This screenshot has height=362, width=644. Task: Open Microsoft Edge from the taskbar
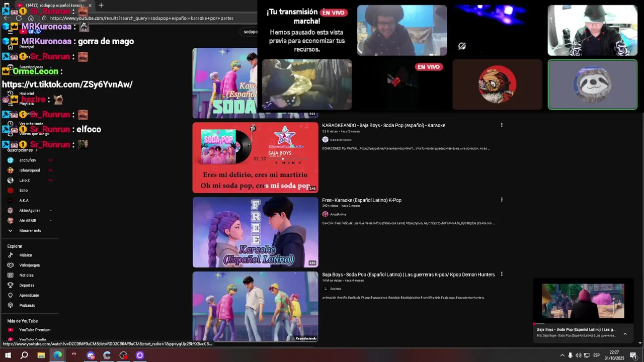(x=58, y=355)
